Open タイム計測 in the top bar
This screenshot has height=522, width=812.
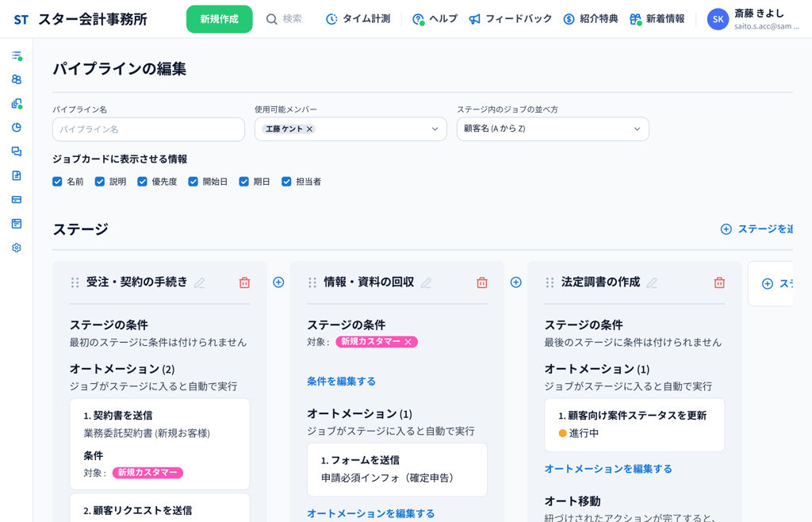(358, 19)
